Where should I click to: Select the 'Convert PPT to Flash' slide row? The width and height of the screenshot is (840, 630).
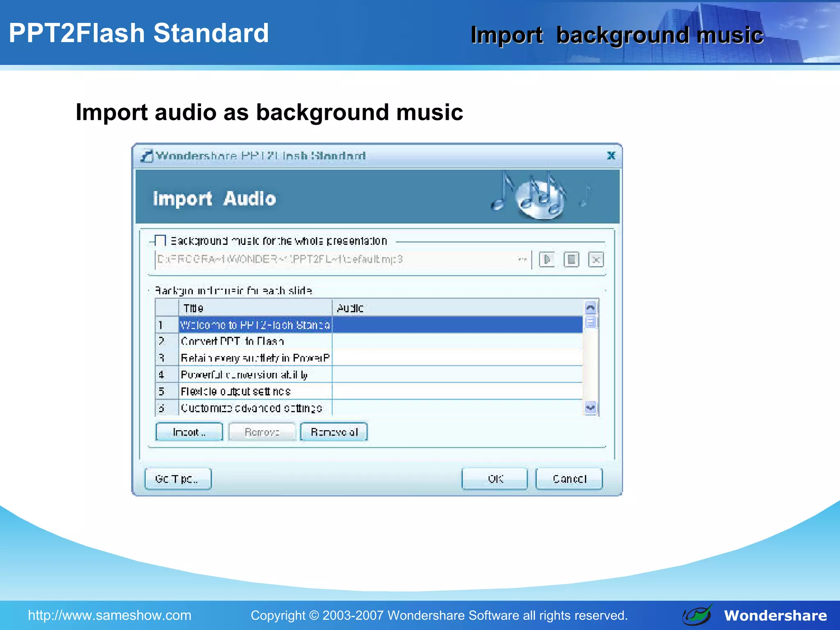[x=255, y=341]
